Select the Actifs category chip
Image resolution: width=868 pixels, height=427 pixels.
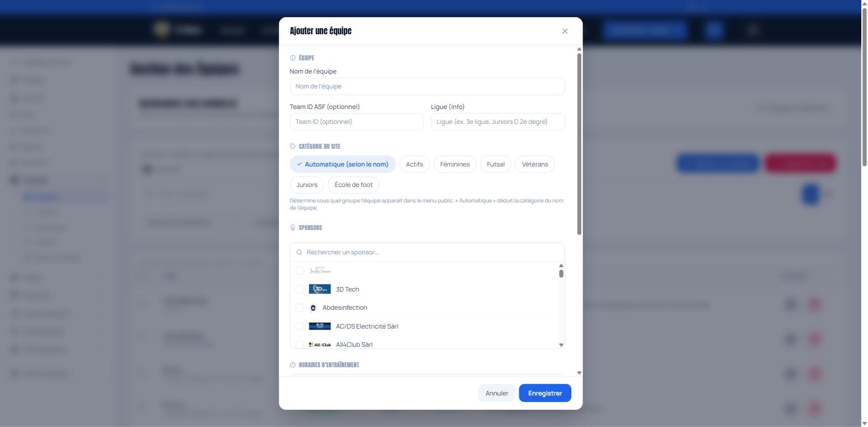pos(414,164)
